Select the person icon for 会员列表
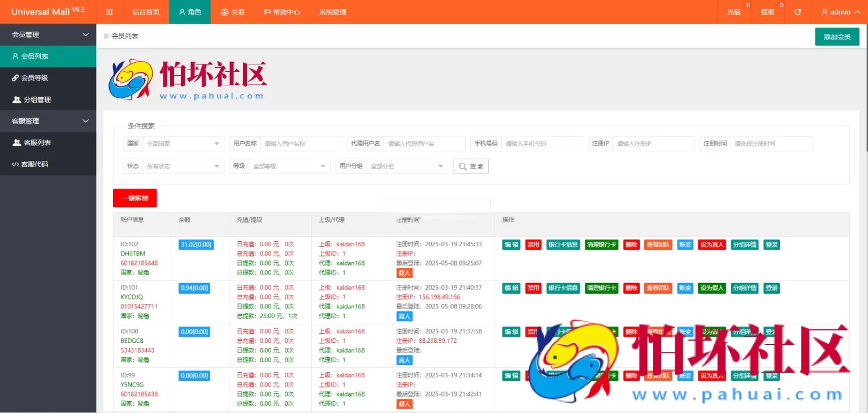 click(x=15, y=56)
